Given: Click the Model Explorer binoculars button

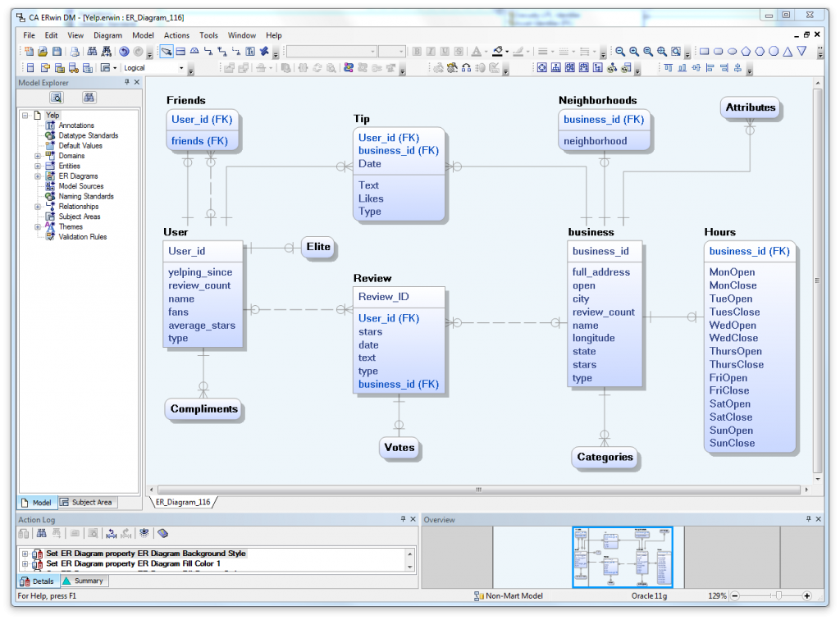Looking at the screenshot, I should [89, 98].
